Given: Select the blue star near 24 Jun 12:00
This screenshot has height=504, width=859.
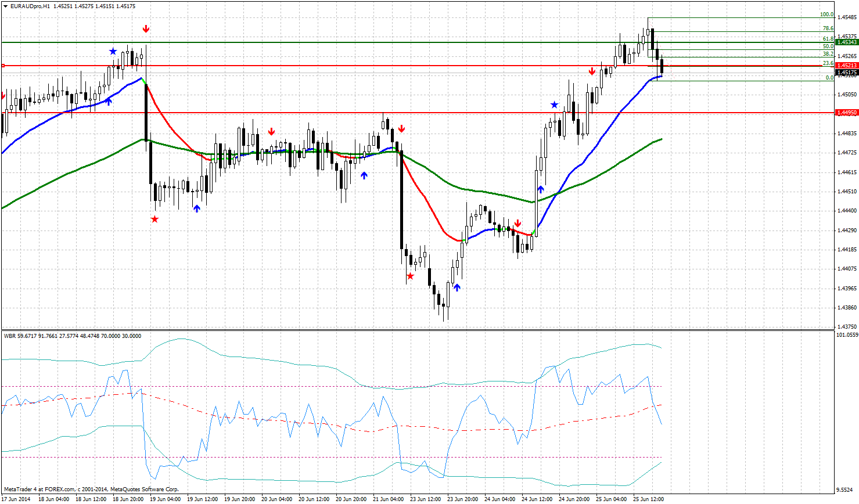Looking at the screenshot, I should (554, 105).
